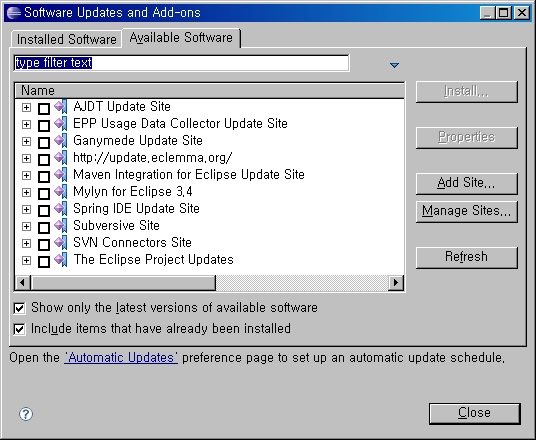Screen dimensions: 536x440
Task: Click the Ganymede Update Site icon
Action: pyautogui.click(x=61, y=141)
